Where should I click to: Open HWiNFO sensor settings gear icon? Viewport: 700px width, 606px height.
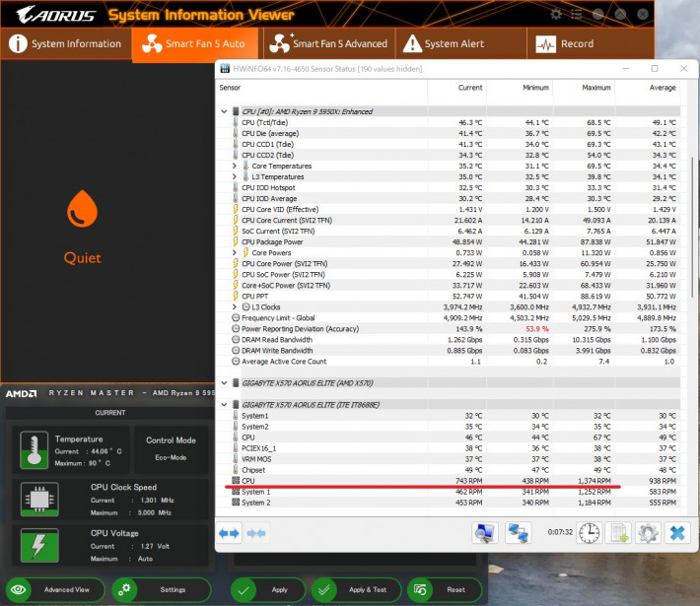[x=648, y=532]
